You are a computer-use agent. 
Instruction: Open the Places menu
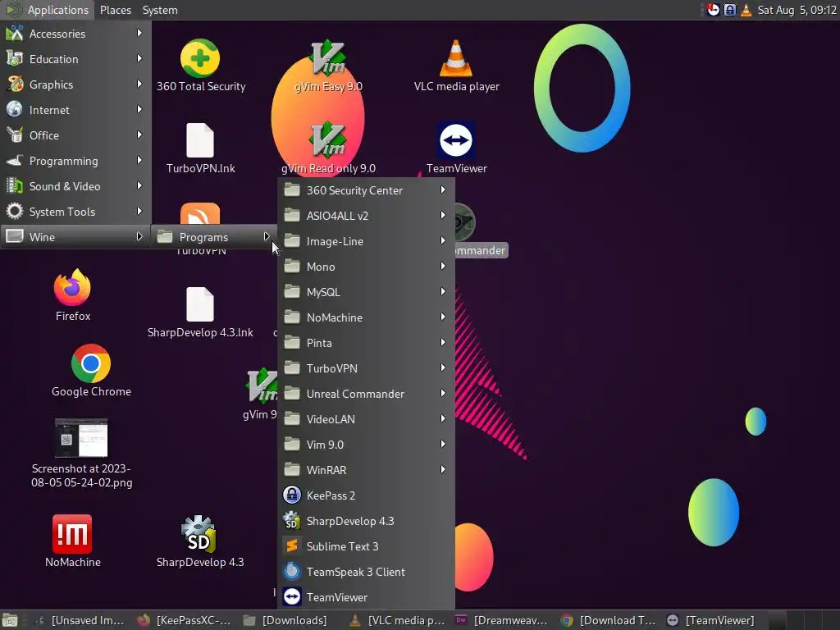[115, 10]
